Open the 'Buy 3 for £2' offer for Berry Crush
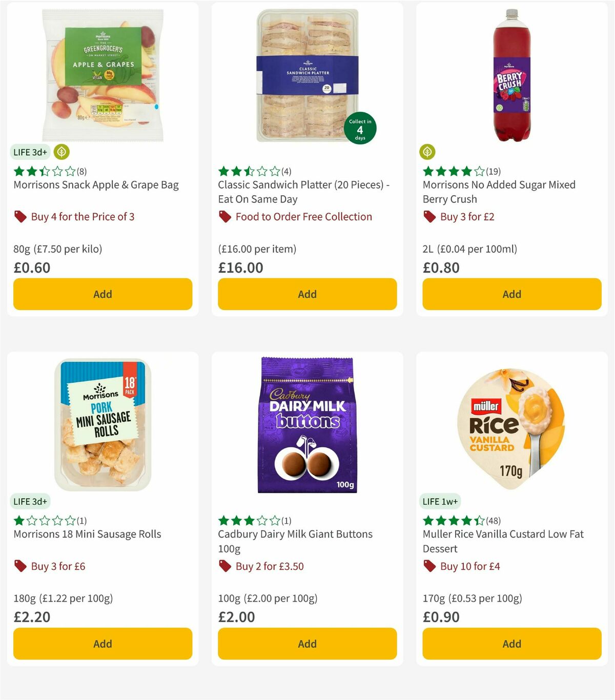The image size is (615, 700). pyautogui.click(x=467, y=217)
